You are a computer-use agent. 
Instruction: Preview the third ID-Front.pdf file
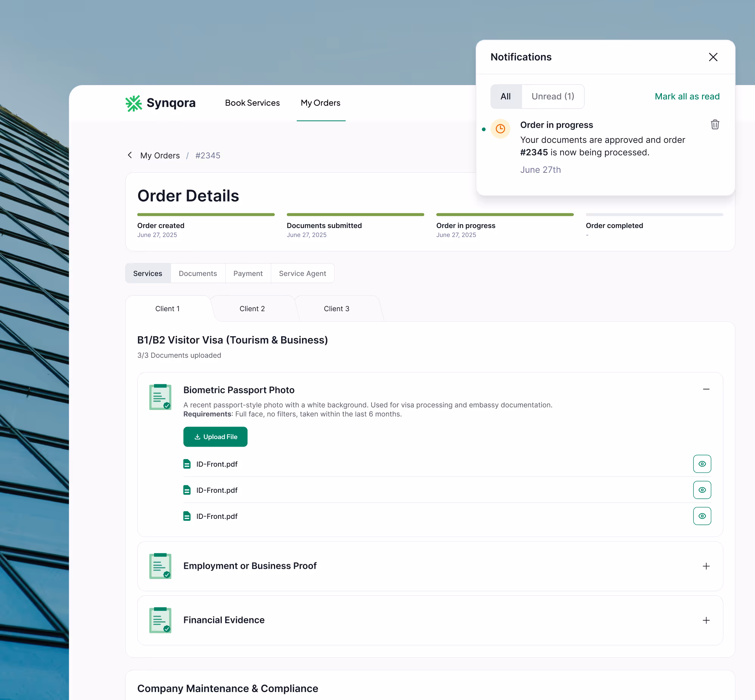(x=702, y=516)
